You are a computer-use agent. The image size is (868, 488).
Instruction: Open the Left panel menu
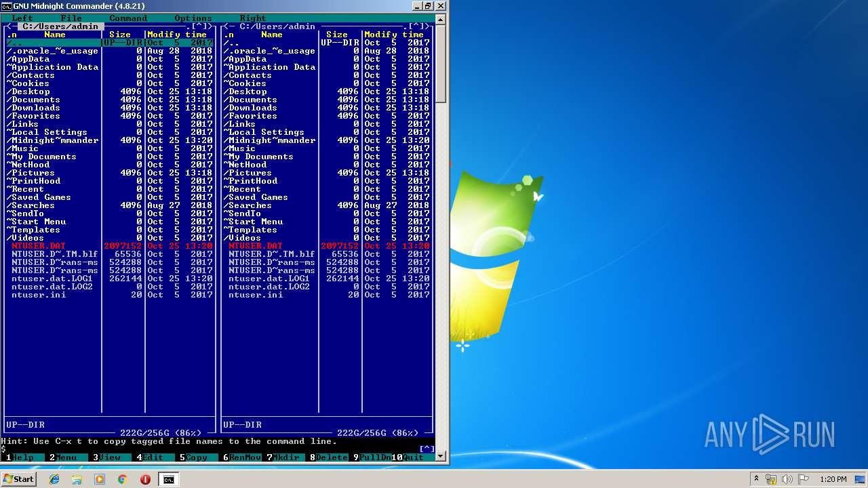(22, 18)
